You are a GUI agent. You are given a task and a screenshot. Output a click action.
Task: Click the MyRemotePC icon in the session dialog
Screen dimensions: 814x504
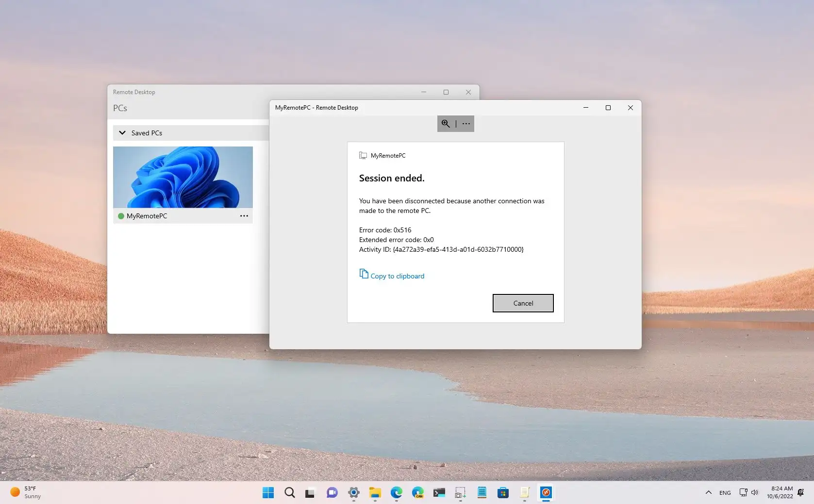(x=363, y=155)
